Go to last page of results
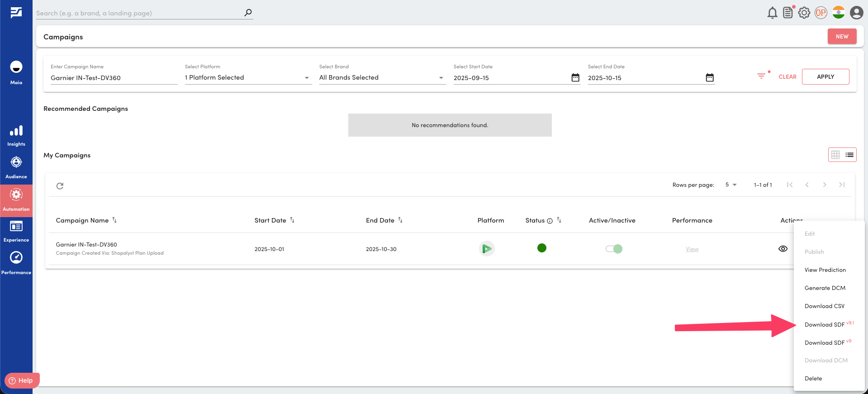The height and width of the screenshot is (394, 868). click(842, 185)
